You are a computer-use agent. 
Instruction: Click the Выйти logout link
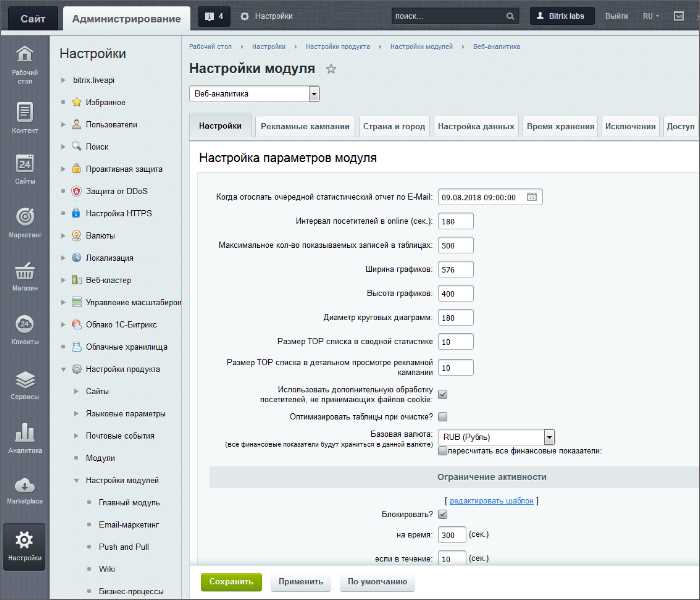coord(616,16)
